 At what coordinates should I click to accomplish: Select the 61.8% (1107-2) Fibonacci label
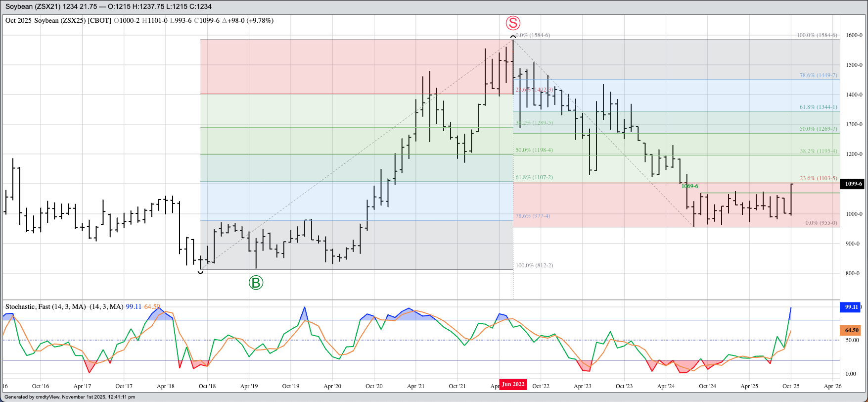(x=534, y=177)
